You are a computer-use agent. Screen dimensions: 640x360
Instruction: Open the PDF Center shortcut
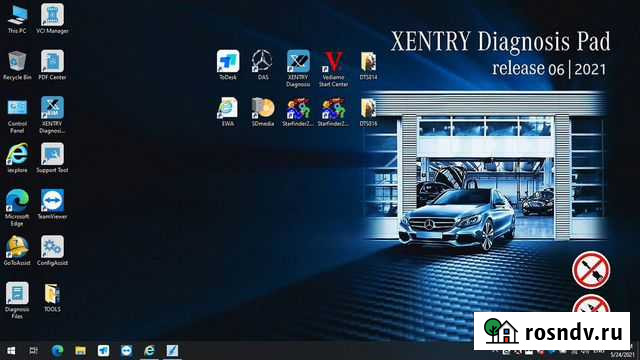coord(52,65)
